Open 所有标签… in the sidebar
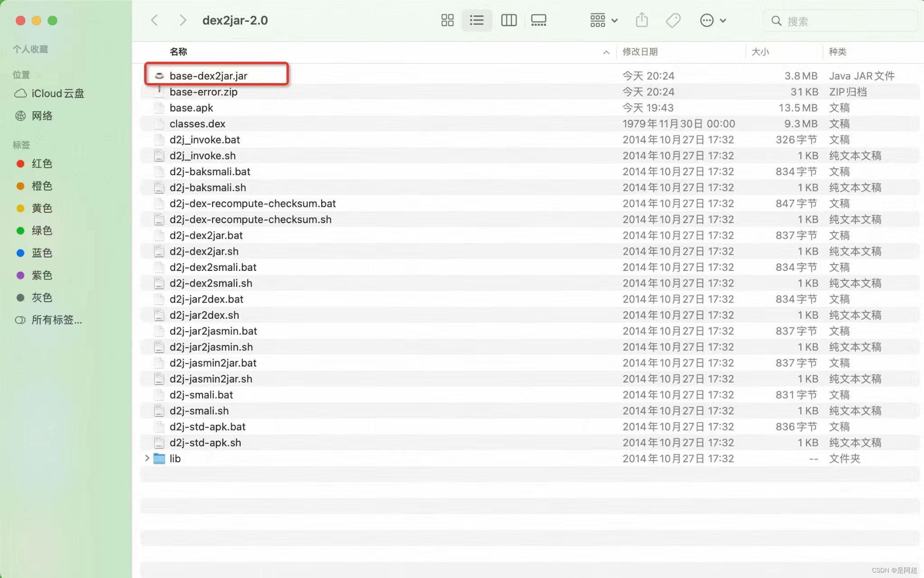 click(48, 320)
